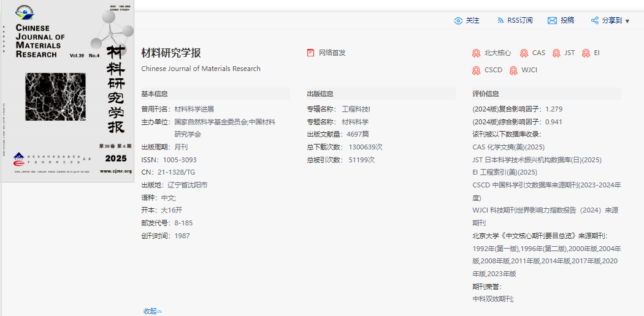Click the RSS订阅 feed icon

point(500,21)
